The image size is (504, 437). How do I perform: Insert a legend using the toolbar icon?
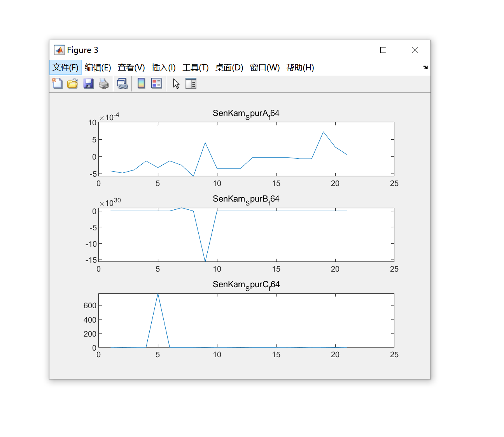[x=156, y=83]
